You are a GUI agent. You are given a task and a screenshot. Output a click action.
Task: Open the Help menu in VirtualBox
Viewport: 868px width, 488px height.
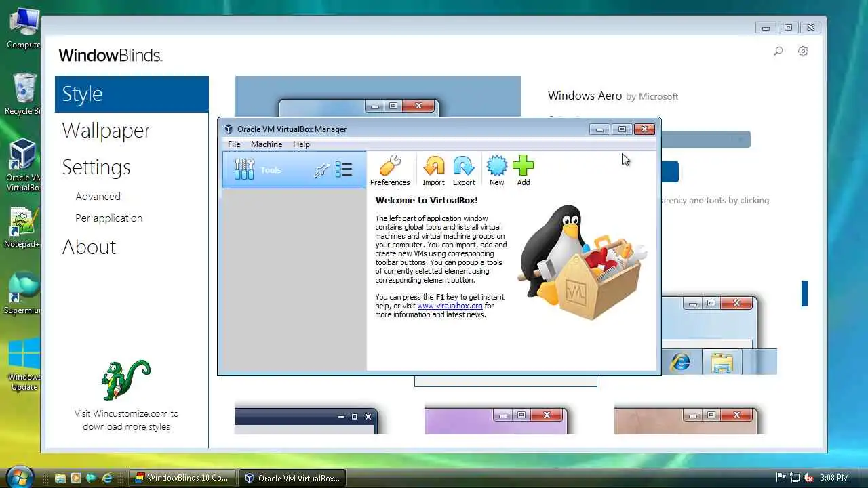(301, 144)
